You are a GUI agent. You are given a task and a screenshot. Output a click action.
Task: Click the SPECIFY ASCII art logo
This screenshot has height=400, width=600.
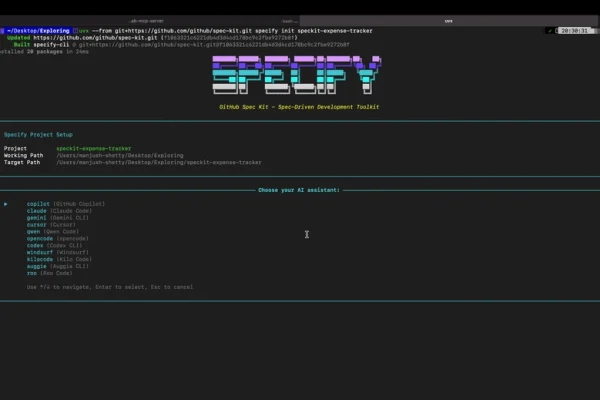click(299, 76)
